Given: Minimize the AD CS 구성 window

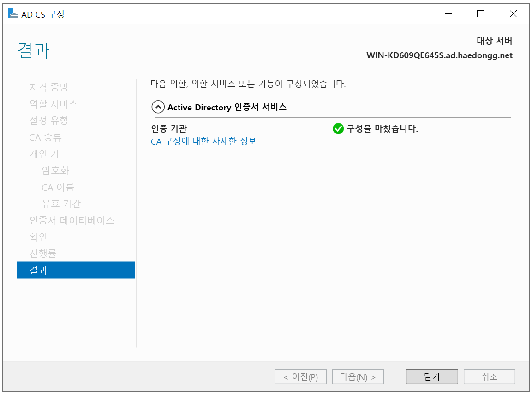Looking at the screenshot, I should (x=448, y=14).
